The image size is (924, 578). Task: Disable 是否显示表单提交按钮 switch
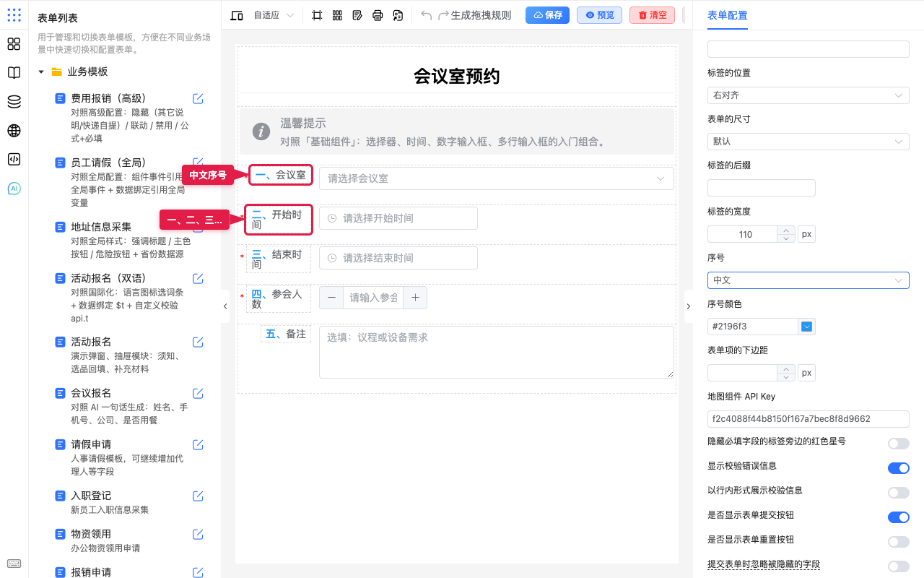pyautogui.click(x=899, y=517)
